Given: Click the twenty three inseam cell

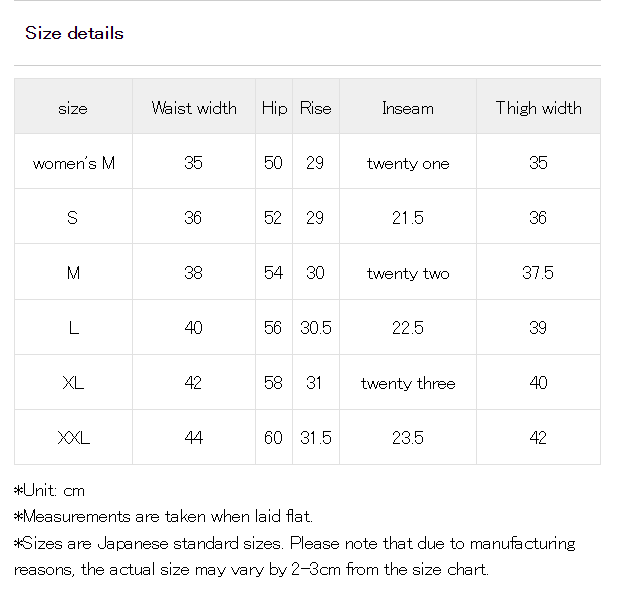Looking at the screenshot, I should pyautogui.click(x=408, y=383).
